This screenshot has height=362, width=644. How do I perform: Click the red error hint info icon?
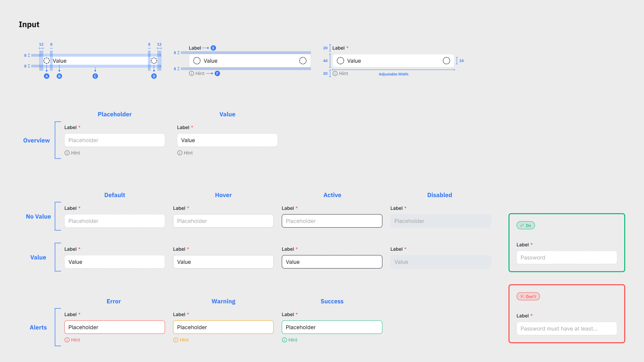(x=67, y=340)
